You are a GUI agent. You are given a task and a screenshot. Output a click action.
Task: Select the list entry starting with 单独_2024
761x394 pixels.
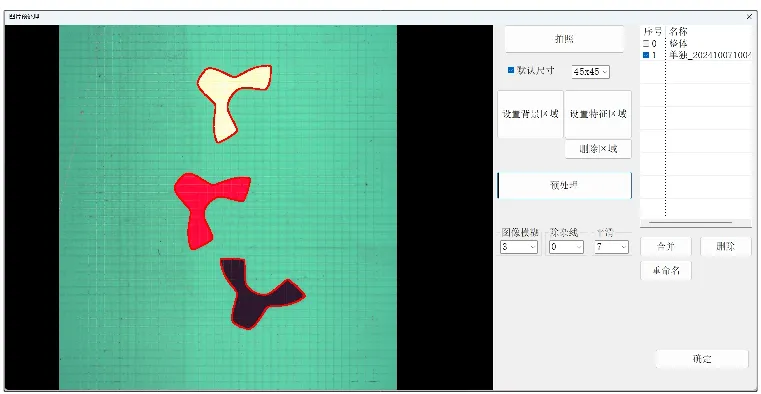(710, 55)
